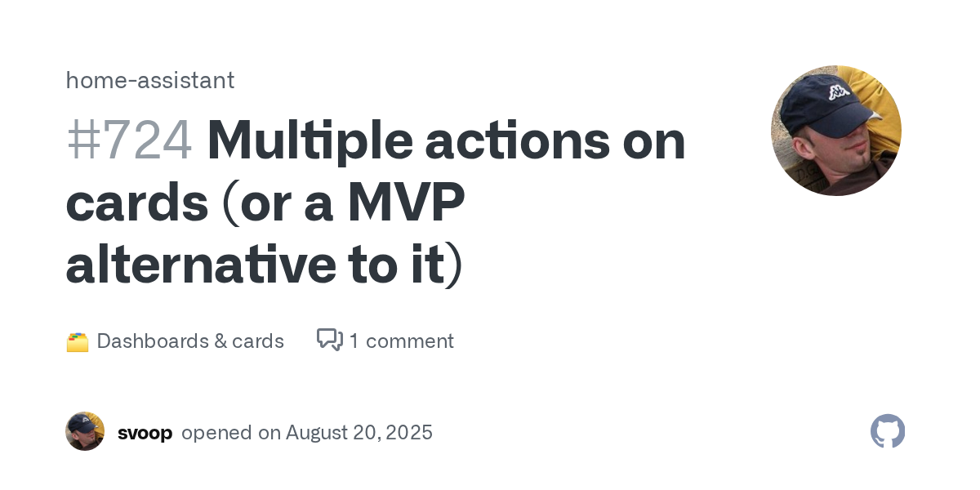The image size is (980, 490).
Task: Click the folder emoji beside Dashboards
Action: (77, 341)
